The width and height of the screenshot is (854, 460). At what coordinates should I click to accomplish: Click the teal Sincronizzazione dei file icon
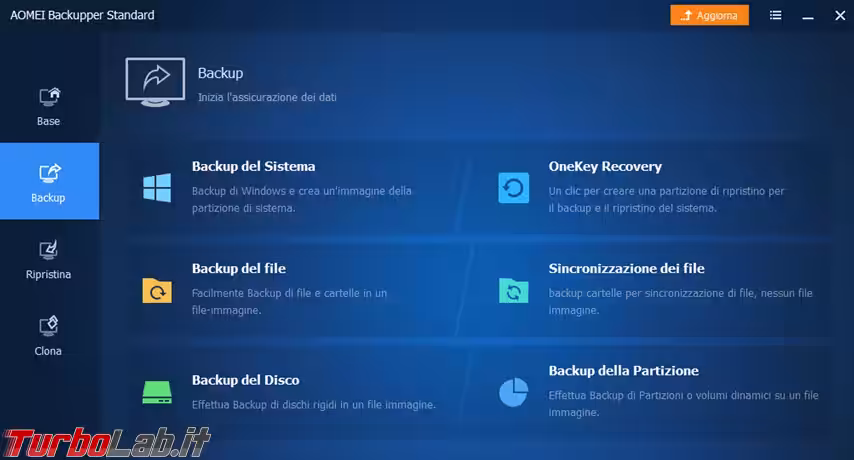point(513,290)
